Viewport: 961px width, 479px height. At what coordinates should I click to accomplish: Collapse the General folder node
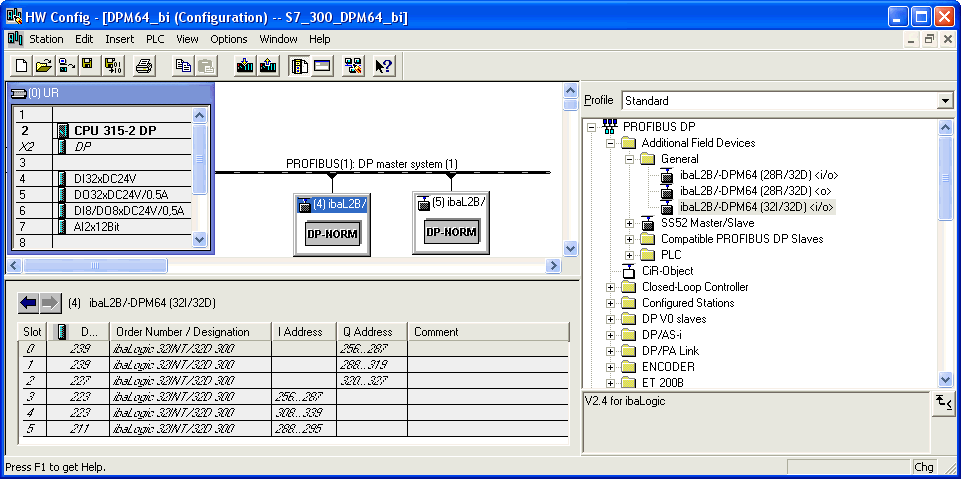(629, 159)
